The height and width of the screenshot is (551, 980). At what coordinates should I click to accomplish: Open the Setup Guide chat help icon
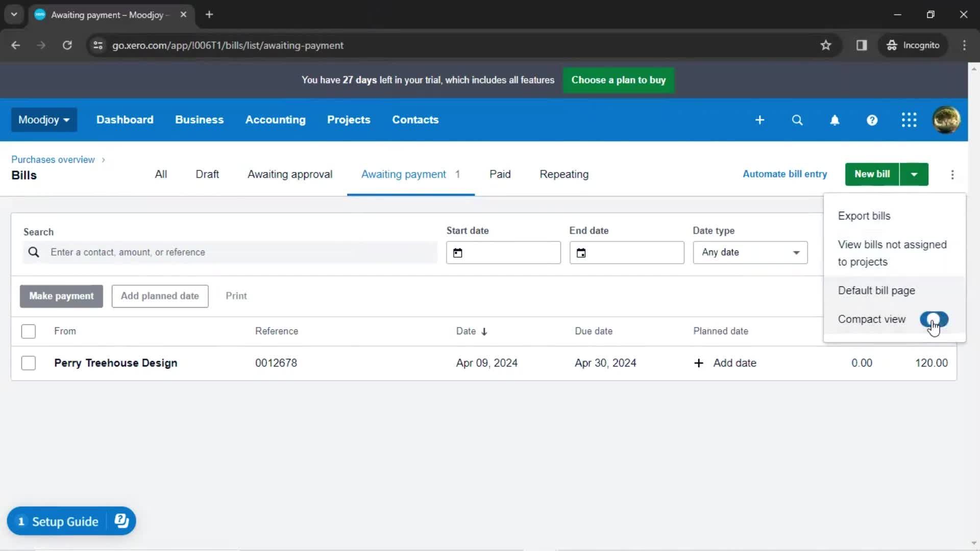(x=121, y=521)
